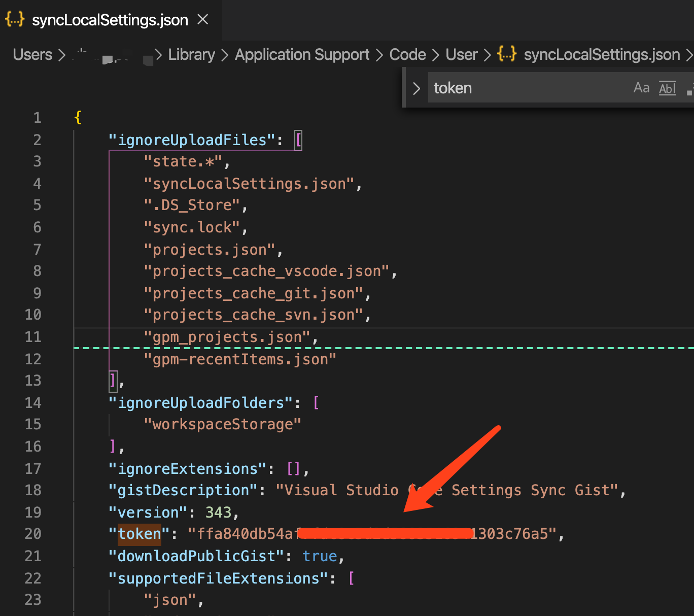Open Application Support breadcrumb segment
Image resolution: width=694 pixels, height=616 pixels.
coord(302,54)
